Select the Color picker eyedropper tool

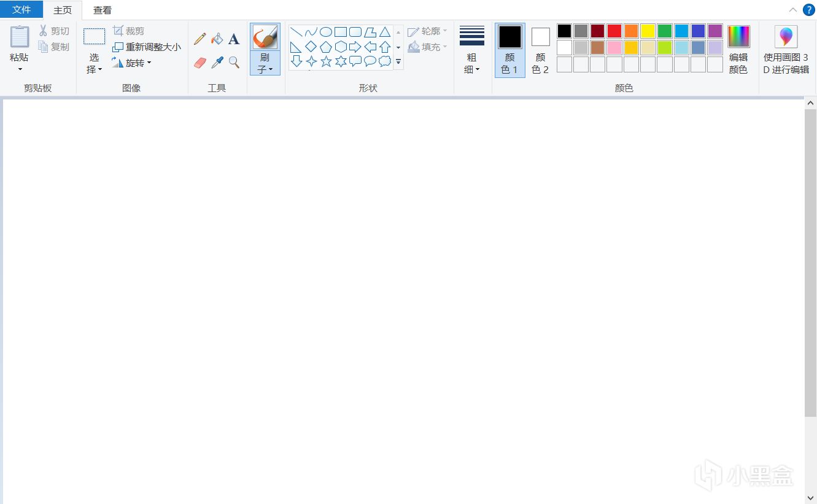(x=217, y=63)
